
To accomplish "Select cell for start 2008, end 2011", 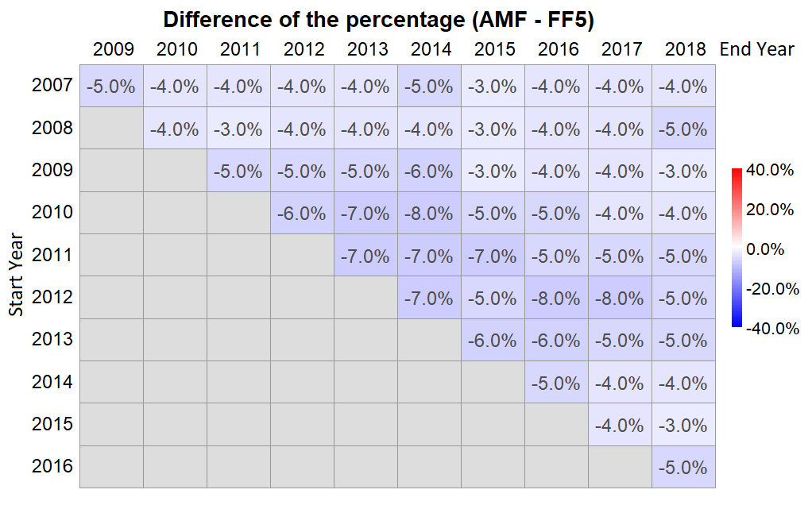I will click(238, 129).
